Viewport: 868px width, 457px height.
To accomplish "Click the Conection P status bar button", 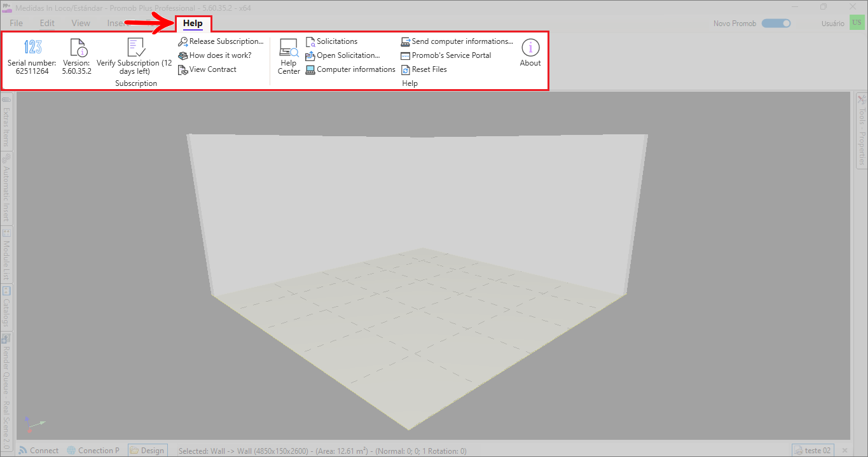I will coord(93,450).
